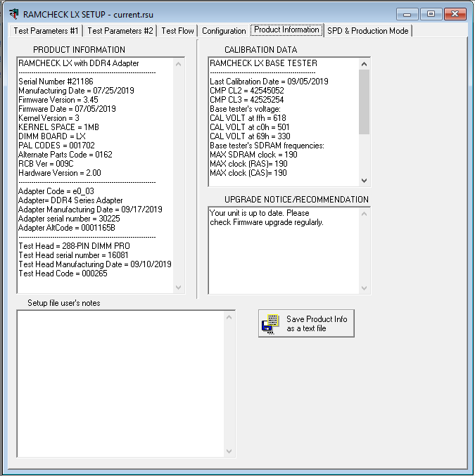The height and width of the screenshot is (476, 475).
Task: Maximize the RAMCHECK LX SETUP window
Action: pyautogui.click(x=431, y=14)
